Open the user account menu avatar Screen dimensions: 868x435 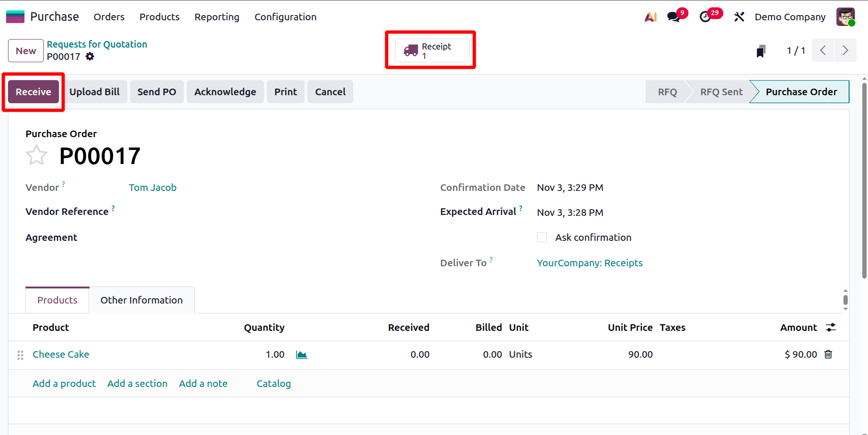845,16
